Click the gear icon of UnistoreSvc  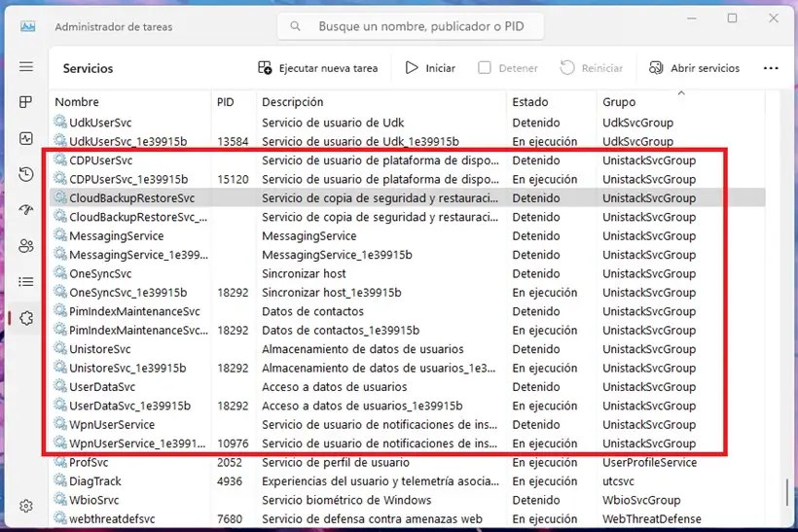(x=60, y=348)
